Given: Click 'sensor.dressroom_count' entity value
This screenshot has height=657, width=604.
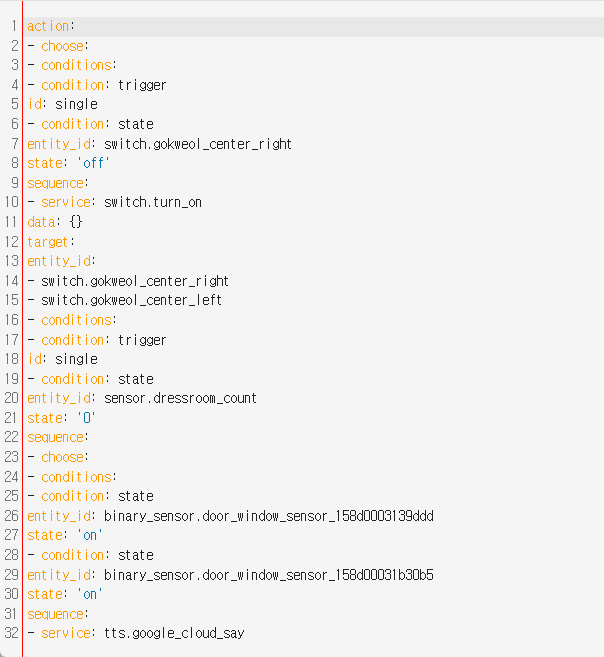Looking at the screenshot, I should coord(180,398).
